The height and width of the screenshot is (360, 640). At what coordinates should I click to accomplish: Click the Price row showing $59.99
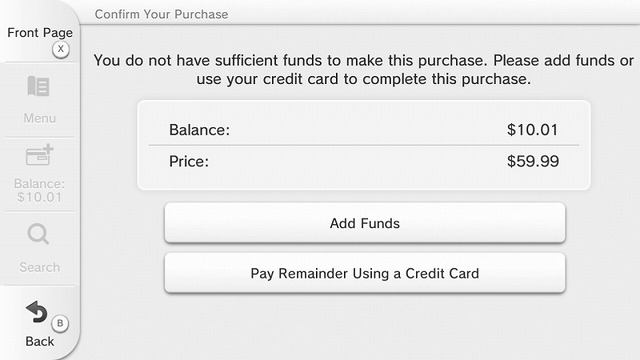(364, 161)
